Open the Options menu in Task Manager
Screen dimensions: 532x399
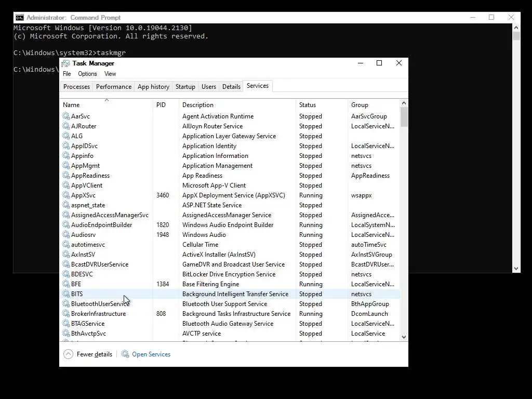pos(87,74)
